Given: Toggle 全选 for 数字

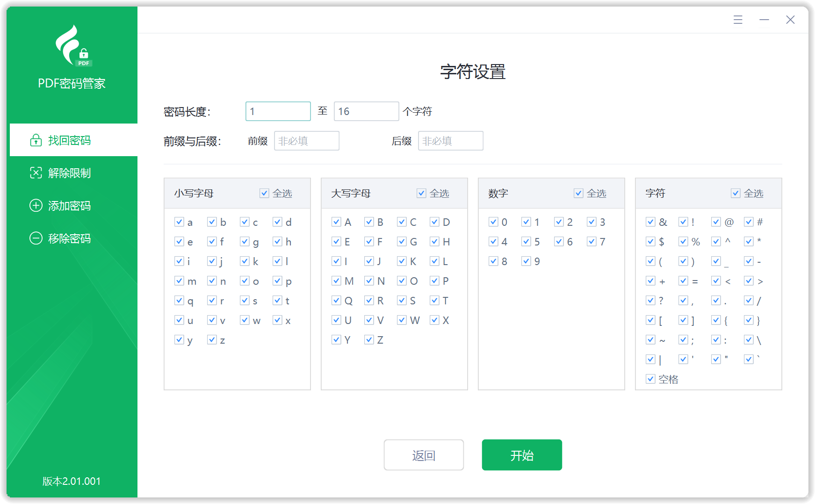Looking at the screenshot, I should tap(579, 193).
